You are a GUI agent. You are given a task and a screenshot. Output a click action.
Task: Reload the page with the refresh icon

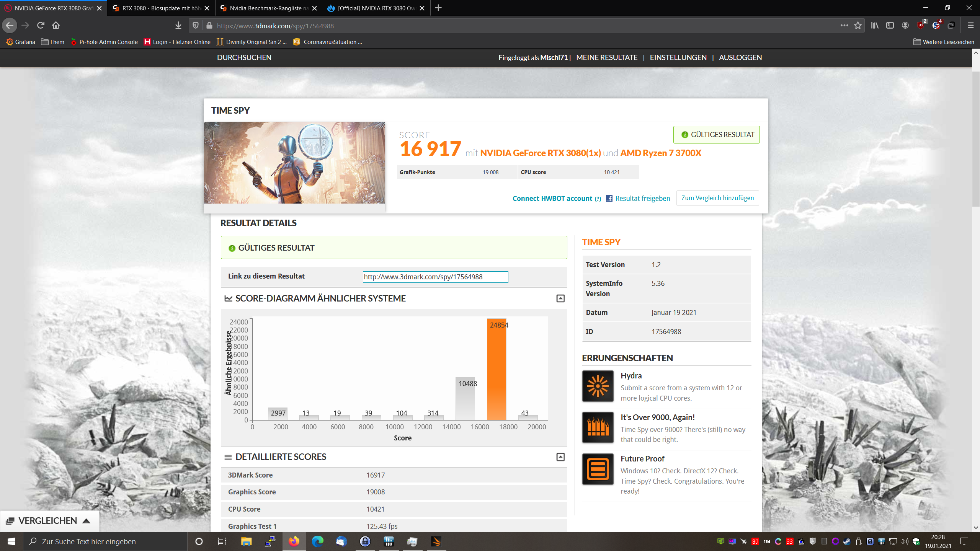point(41,26)
